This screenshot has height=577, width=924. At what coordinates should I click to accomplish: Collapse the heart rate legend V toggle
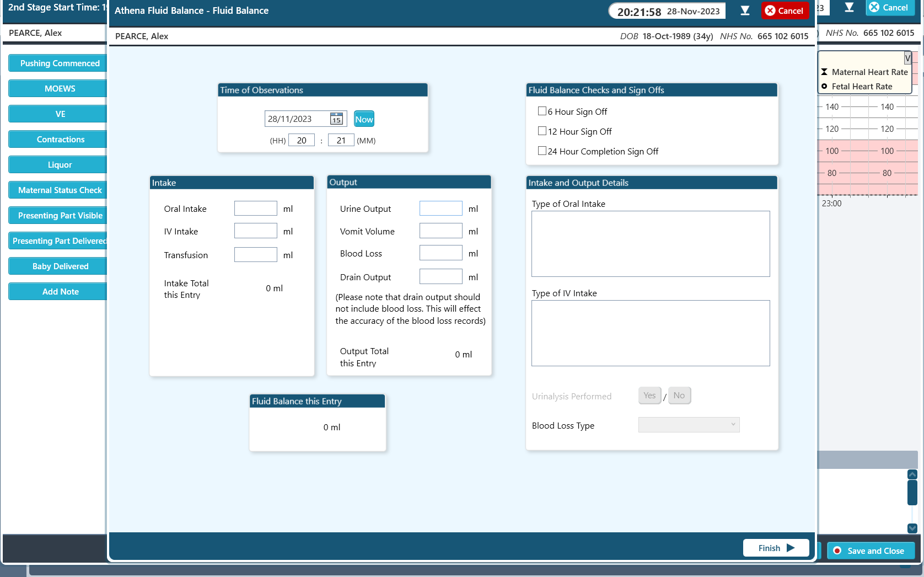tap(907, 58)
